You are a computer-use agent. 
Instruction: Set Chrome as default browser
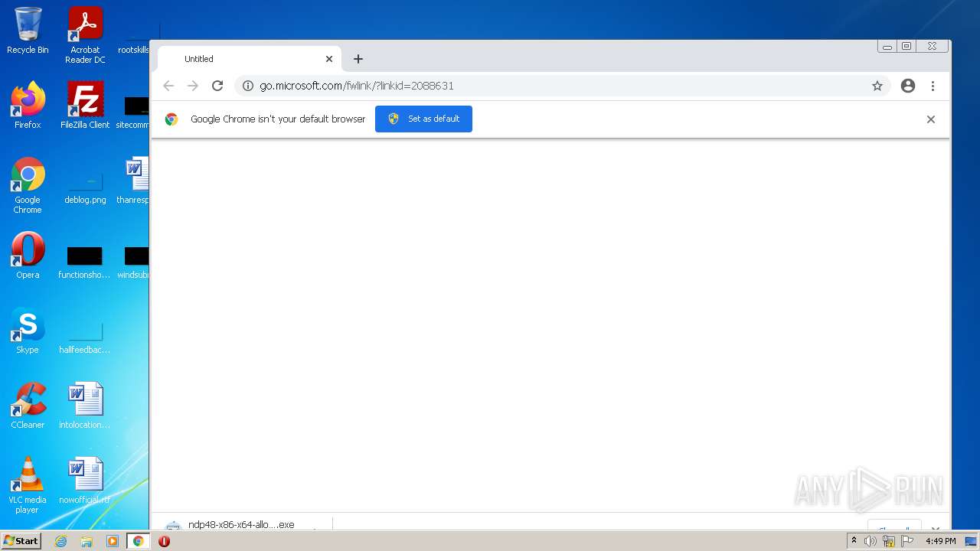423,119
